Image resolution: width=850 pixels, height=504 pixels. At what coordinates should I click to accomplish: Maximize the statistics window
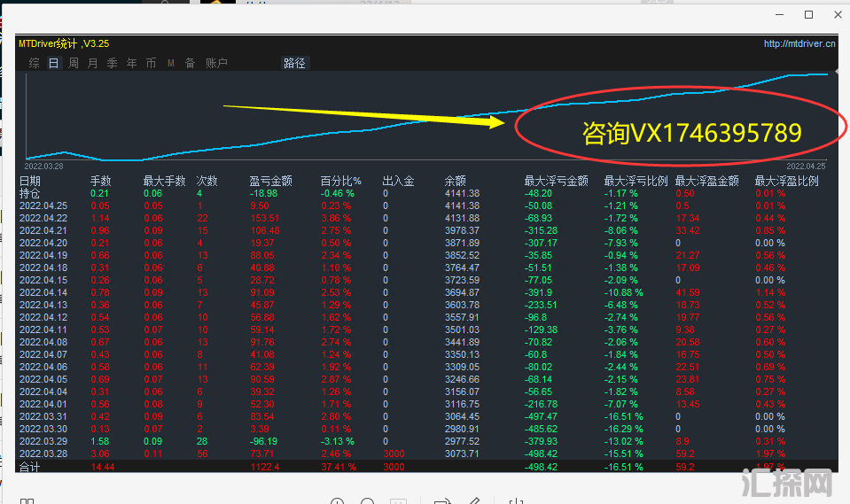(808, 15)
